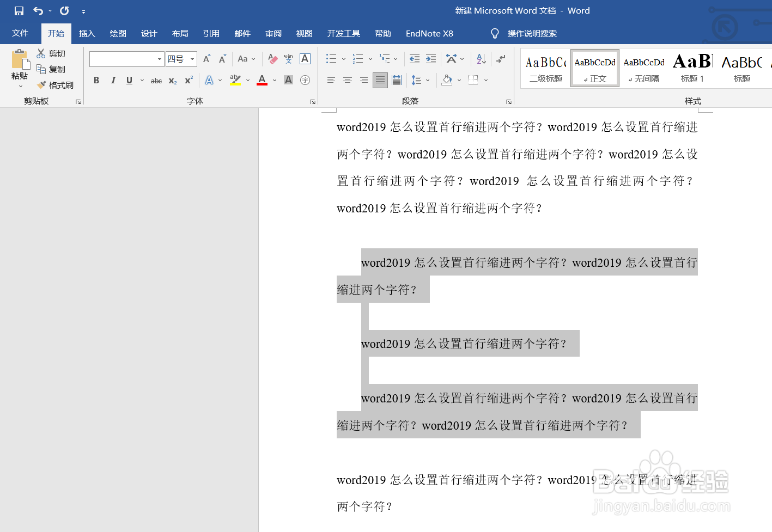772x532 pixels.
Task: Toggle subscript formatting
Action: click(173, 81)
